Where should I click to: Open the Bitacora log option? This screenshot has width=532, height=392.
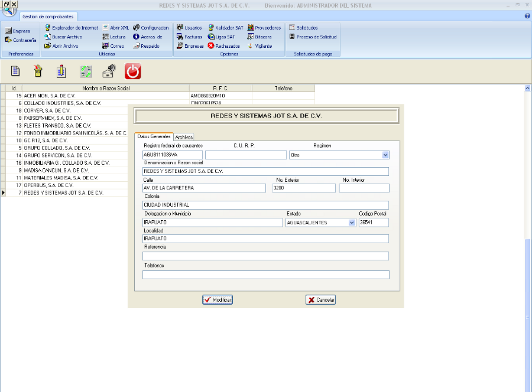[259, 37]
